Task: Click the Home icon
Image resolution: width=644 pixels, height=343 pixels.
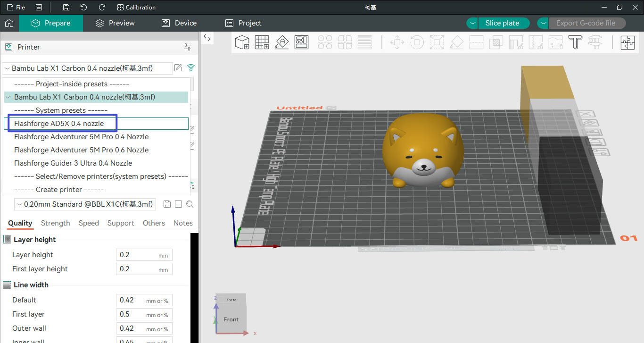Action: pyautogui.click(x=9, y=23)
